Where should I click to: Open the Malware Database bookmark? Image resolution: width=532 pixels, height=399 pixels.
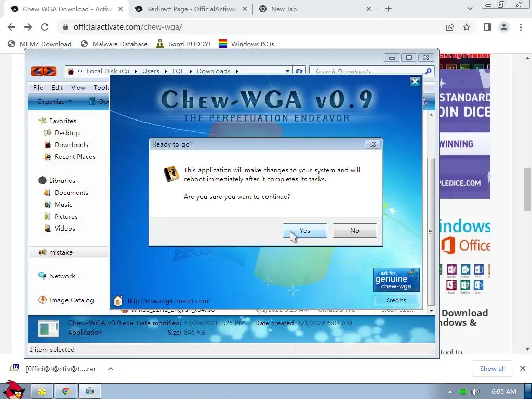tap(114, 44)
